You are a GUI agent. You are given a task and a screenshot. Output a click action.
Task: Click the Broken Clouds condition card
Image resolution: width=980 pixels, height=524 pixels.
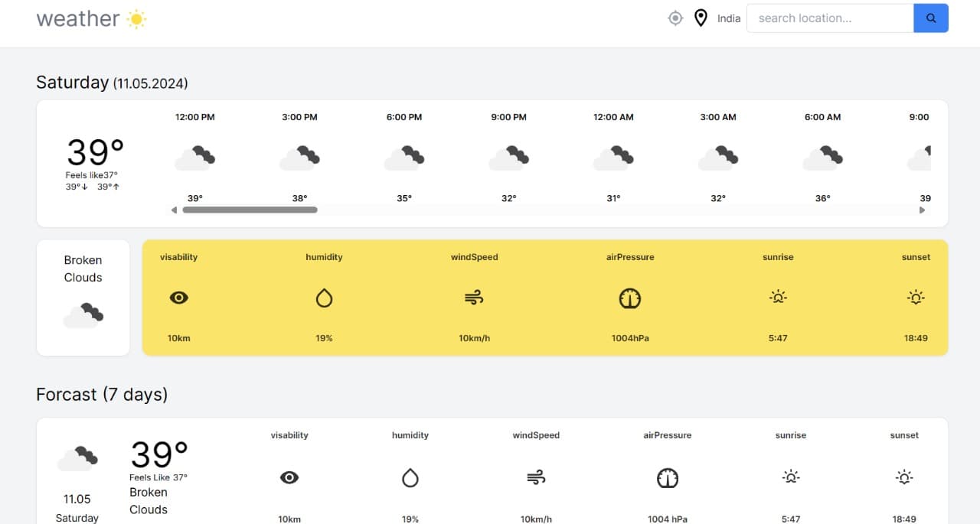[83, 298]
